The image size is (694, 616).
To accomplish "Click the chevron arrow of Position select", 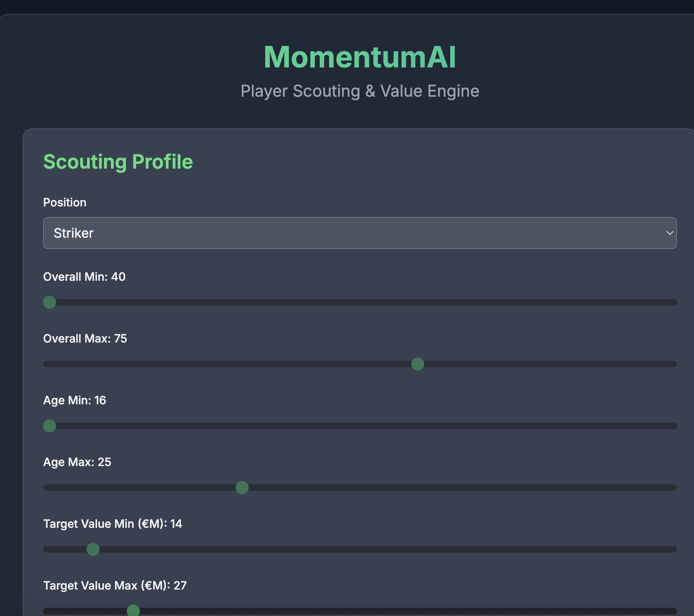I will pyautogui.click(x=670, y=233).
